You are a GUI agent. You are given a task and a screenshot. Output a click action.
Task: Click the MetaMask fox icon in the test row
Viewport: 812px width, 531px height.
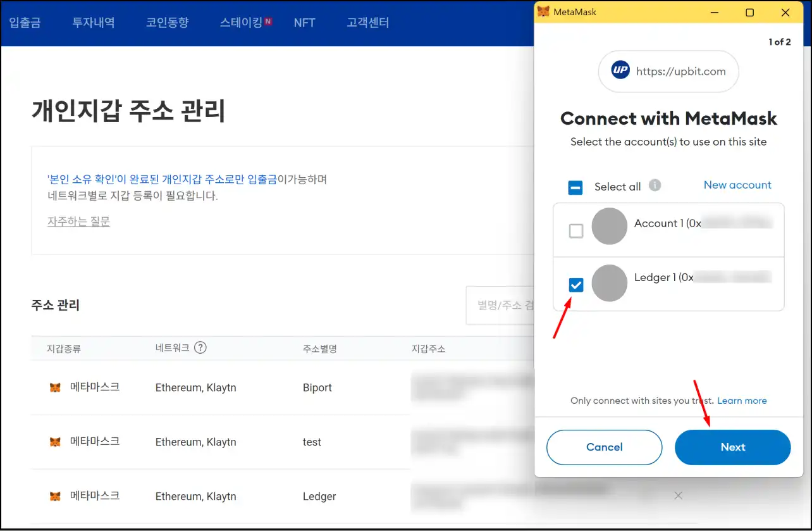55,442
